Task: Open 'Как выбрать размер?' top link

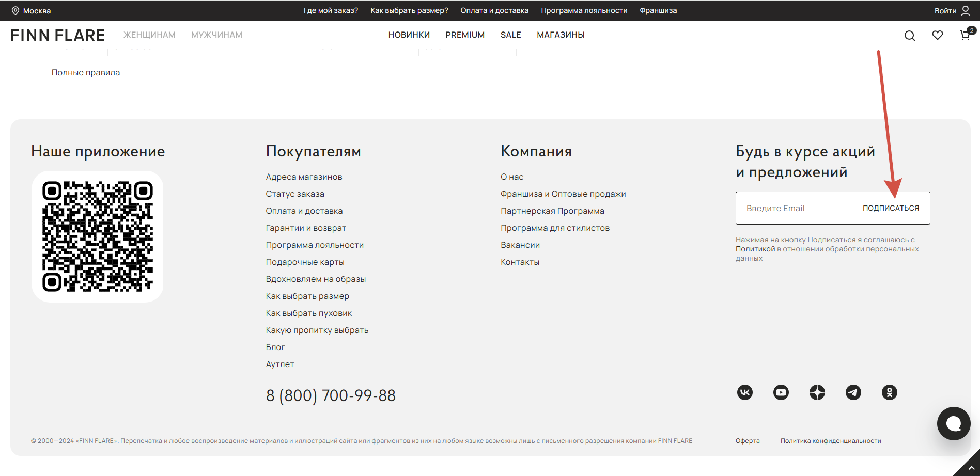Action: pos(409,10)
